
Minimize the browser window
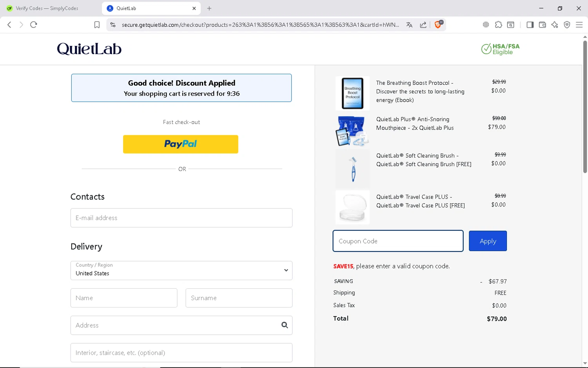click(541, 8)
